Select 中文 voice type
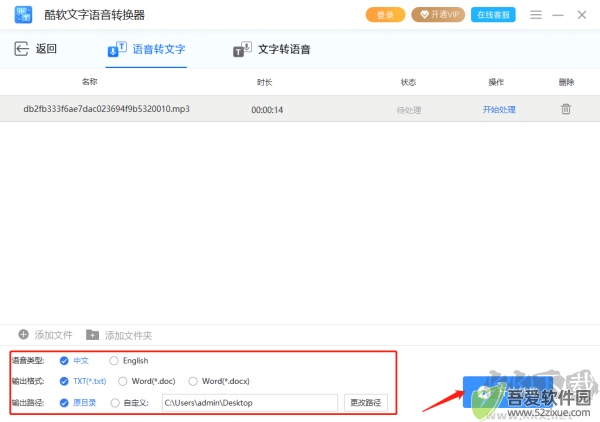 pos(64,361)
